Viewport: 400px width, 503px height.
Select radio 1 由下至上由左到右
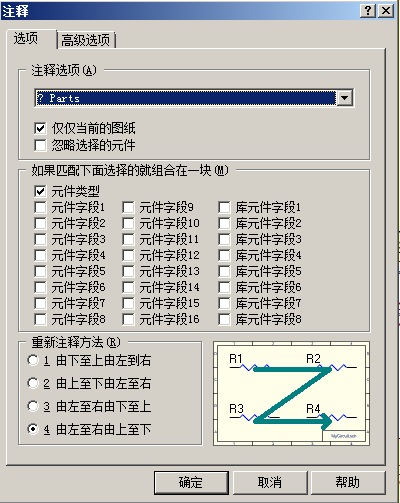point(33,360)
